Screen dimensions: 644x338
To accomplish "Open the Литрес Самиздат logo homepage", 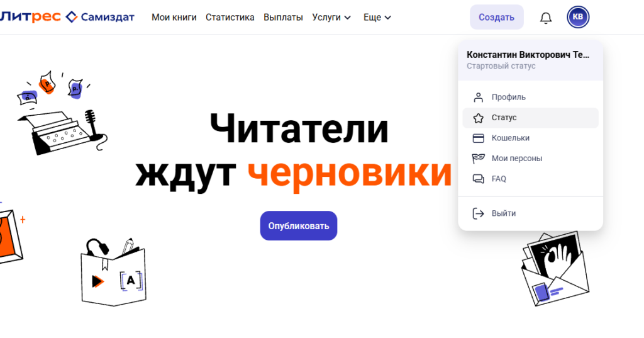I will [x=67, y=17].
